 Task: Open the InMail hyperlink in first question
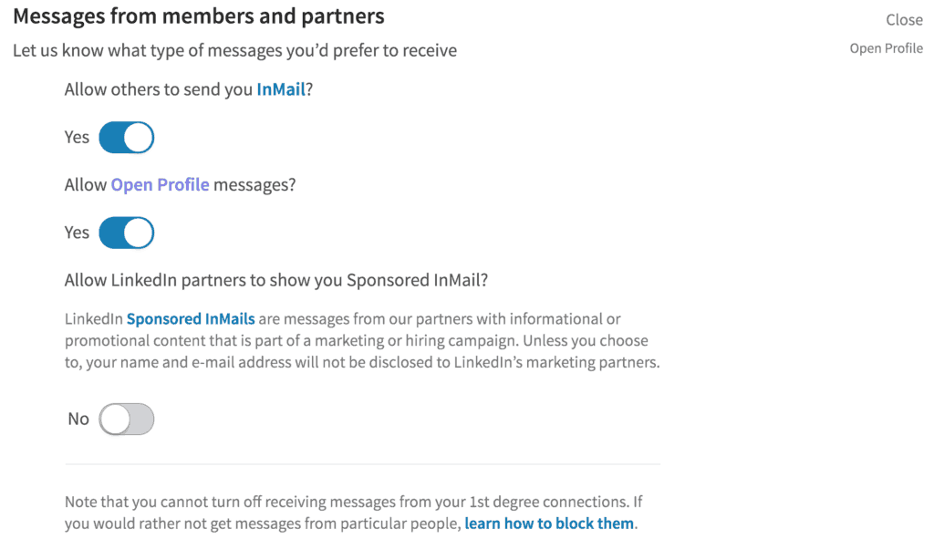[280, 88]
